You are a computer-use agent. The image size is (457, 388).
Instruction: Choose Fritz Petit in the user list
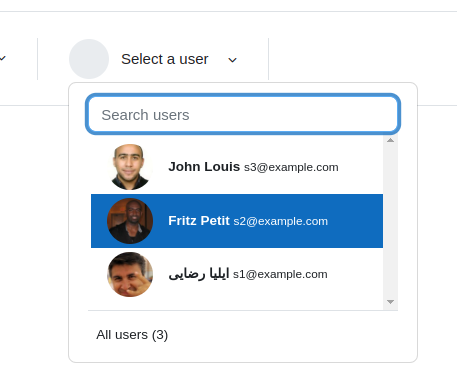coord(237,221)
